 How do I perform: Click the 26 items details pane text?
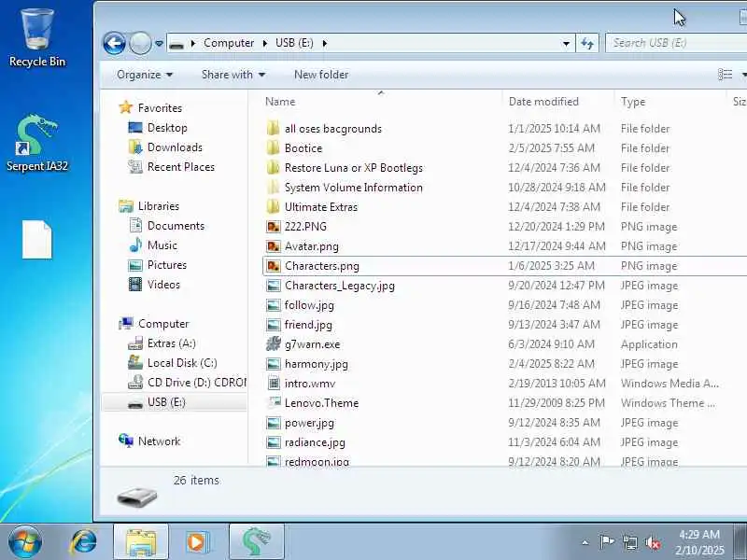coord(196,480)
